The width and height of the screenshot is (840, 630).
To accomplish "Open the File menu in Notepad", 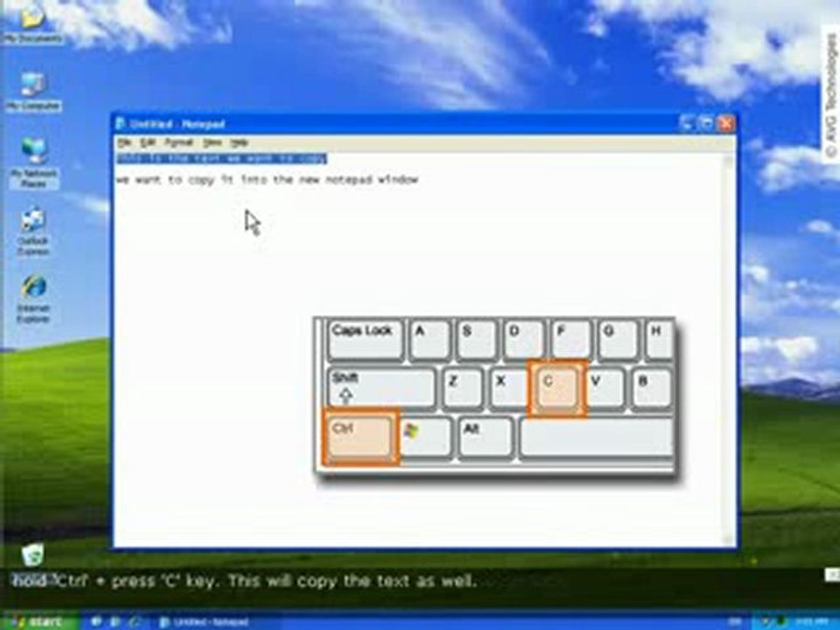I will (124, 143).
